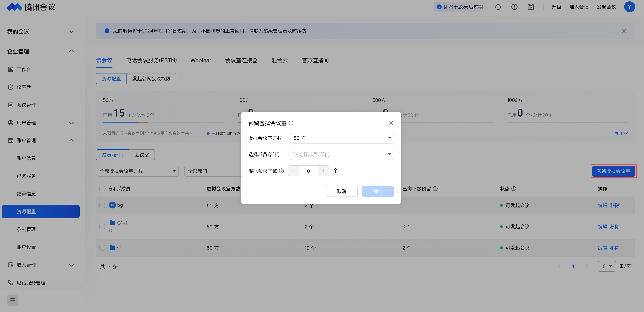Click the 虚拟会议室数 number input field
Image resolution: width=644 pixels, height=312 pixels.
[x=308, y=171]
